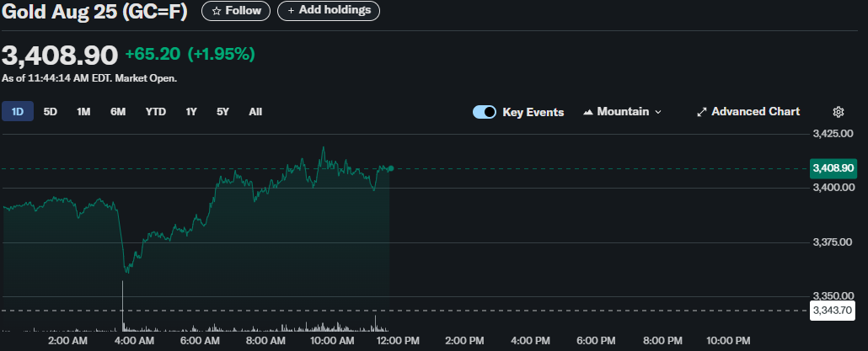
Task: Follow the Gold Aug 25 contract
Action: click(x=236, y=11)
